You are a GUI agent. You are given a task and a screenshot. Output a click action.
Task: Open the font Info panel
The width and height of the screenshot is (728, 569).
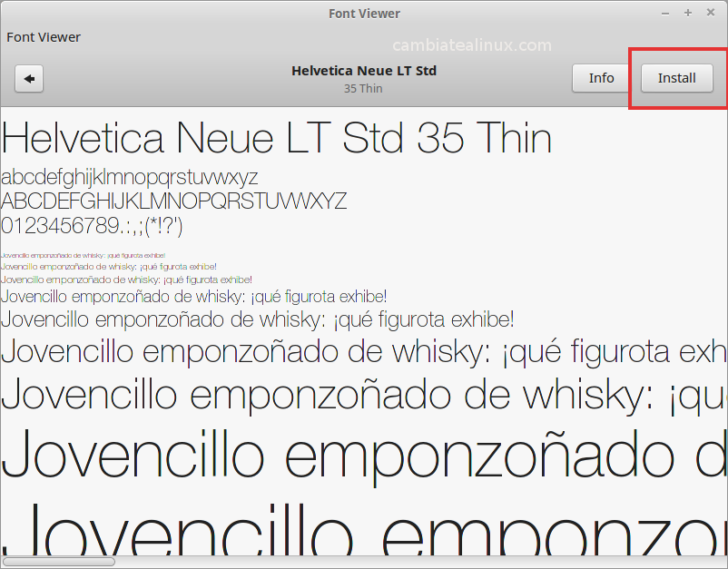(601, 78)
